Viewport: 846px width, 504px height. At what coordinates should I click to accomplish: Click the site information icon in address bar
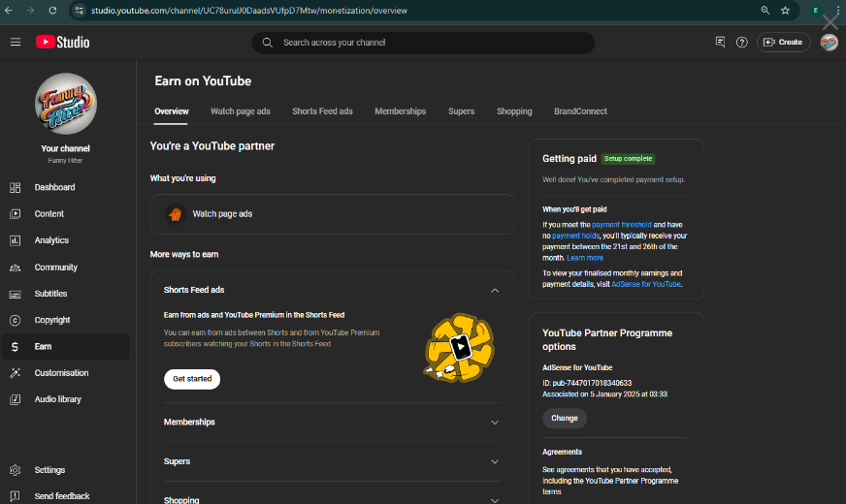tap(80, 11)
